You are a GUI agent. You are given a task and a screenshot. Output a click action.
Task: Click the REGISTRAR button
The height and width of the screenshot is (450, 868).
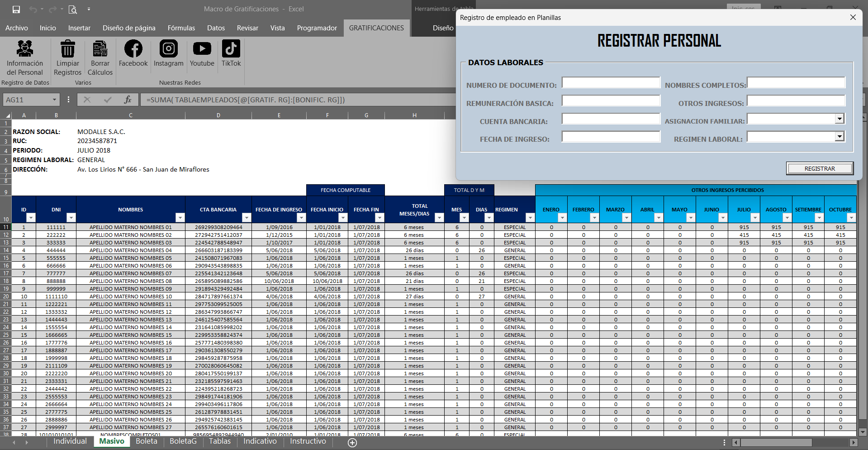(x=819, y=168)
